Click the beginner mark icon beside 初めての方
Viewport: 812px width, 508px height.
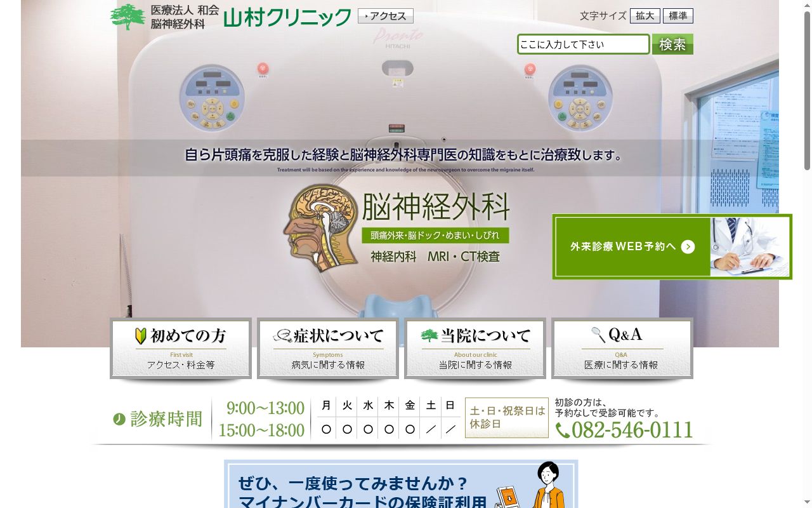(x=141, y=336)
